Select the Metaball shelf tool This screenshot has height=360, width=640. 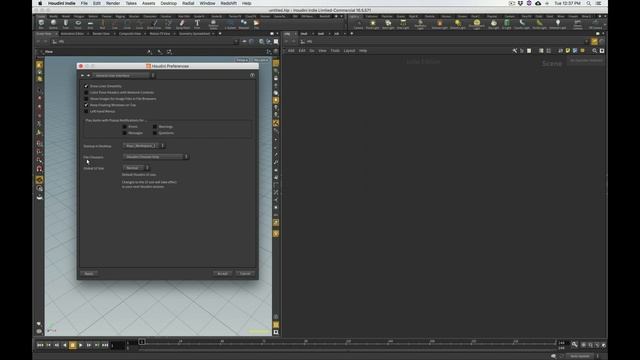[x=244, y=24]
